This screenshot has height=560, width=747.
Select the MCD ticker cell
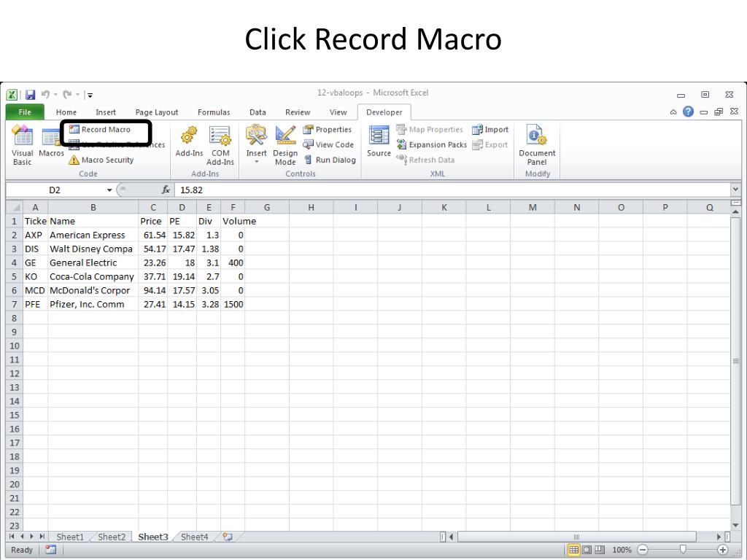35,290
